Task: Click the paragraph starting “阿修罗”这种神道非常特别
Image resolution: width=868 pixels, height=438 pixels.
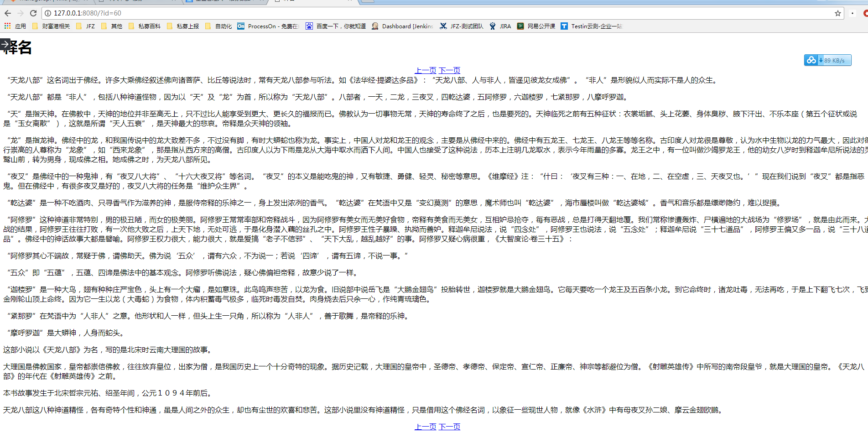Action: [435, 229]
